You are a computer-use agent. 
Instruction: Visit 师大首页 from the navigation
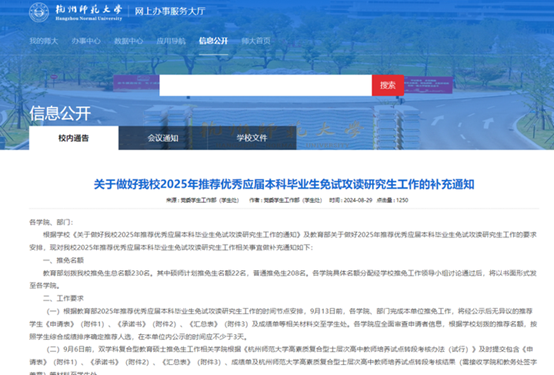(256, 41)
